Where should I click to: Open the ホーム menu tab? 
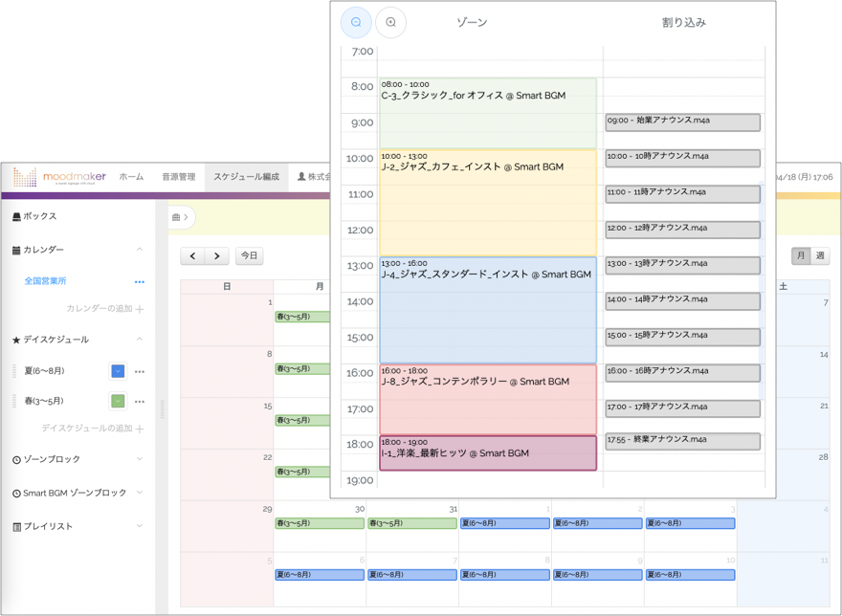click(x=131, y=177)
